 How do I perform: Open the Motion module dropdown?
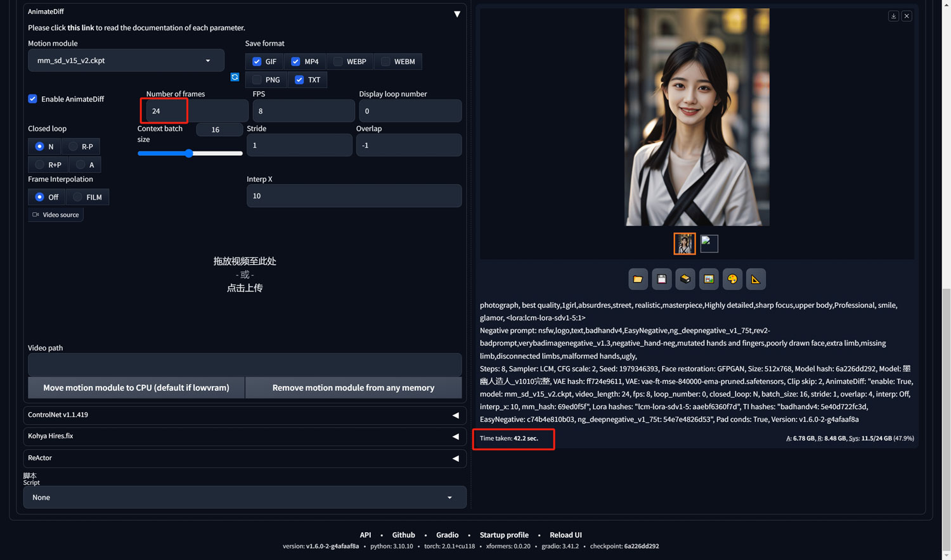[x=126, y=60]
